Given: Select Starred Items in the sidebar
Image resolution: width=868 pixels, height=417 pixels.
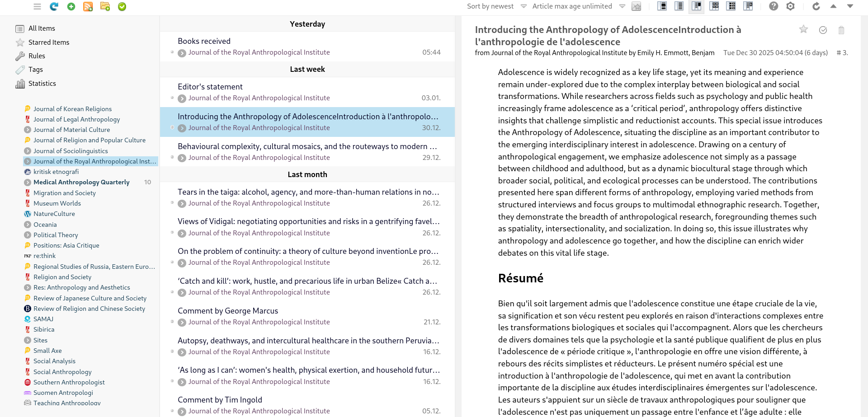Looking at the screenshot, I should click(x=49, y=42).
